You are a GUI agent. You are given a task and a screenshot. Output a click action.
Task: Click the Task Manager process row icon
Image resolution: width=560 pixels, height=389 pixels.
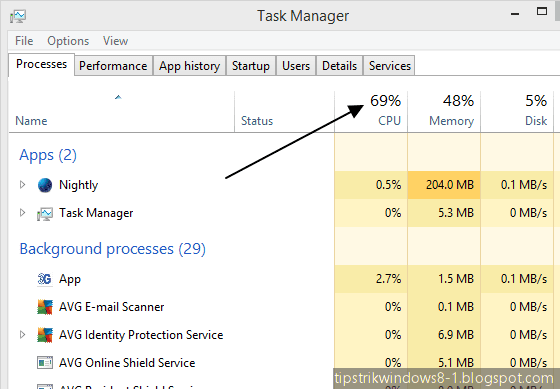coord(45,214)
